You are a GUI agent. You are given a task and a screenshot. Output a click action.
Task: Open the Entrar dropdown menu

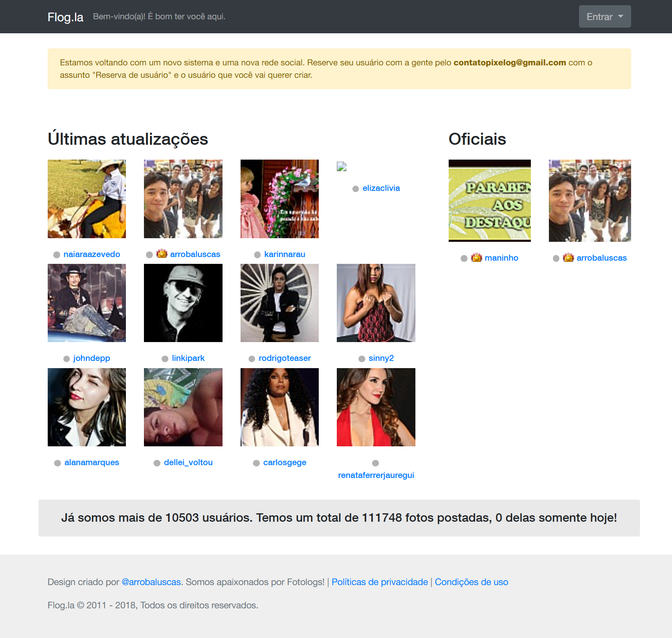pyautogui.click(x=604, y=16)
